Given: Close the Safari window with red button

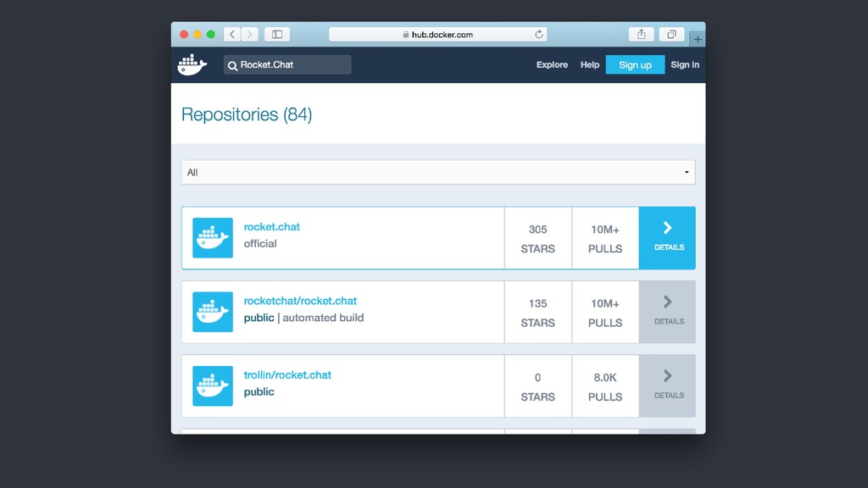Looking at the screenshot, I should 184,34.
